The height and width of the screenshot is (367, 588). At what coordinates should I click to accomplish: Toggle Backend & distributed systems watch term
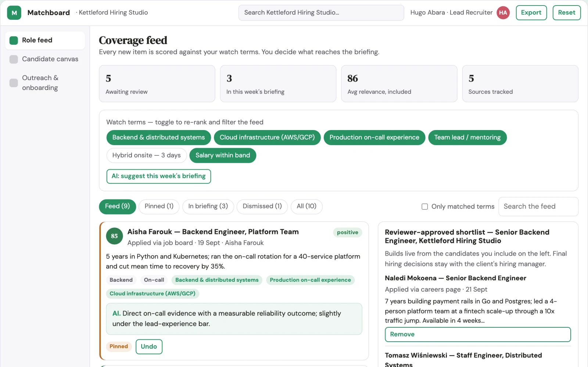tap(158, 137)
